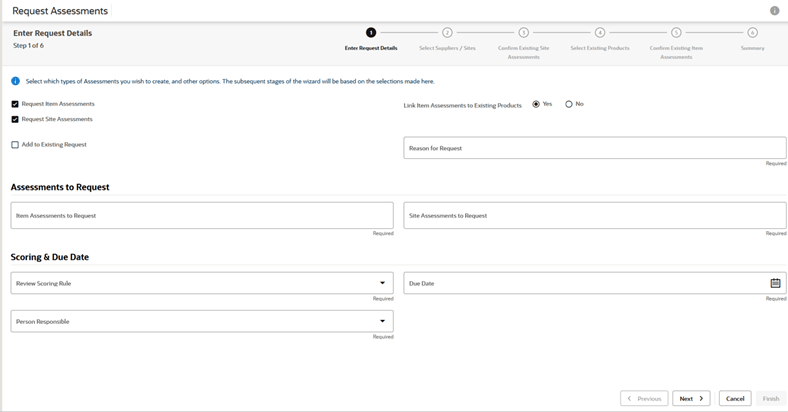Screen dimensions: 788x412
Task: Expand the Person Responsible dropdown
Action: (x=382, y=321)
